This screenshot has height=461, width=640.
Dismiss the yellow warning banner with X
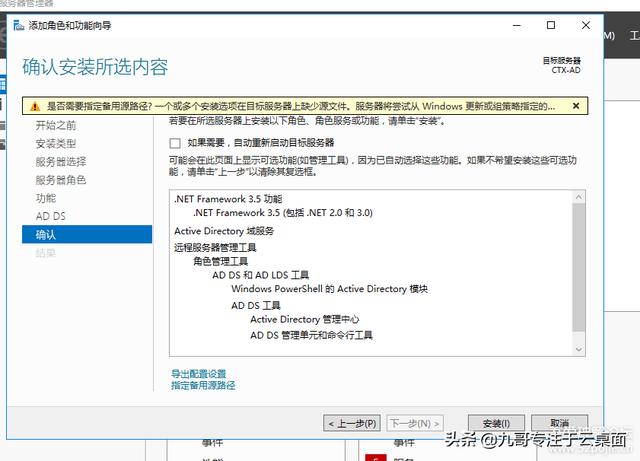point(576,106)
